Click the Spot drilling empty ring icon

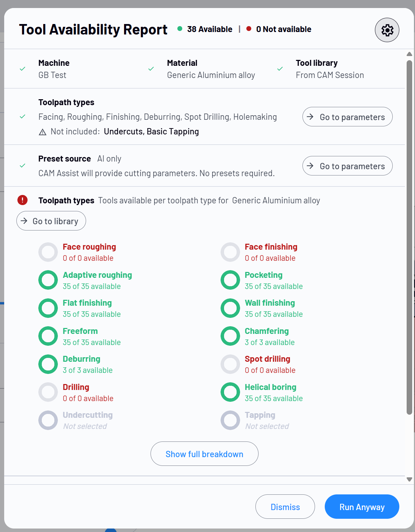pos(230,364)
